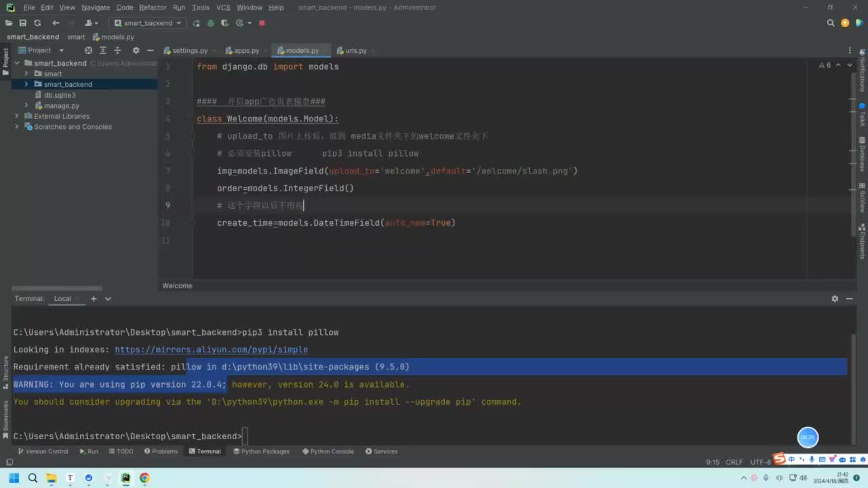868x488 pixels.
Task: Rerun smart_backend using the run icon
Action: (x=196, y=23)
